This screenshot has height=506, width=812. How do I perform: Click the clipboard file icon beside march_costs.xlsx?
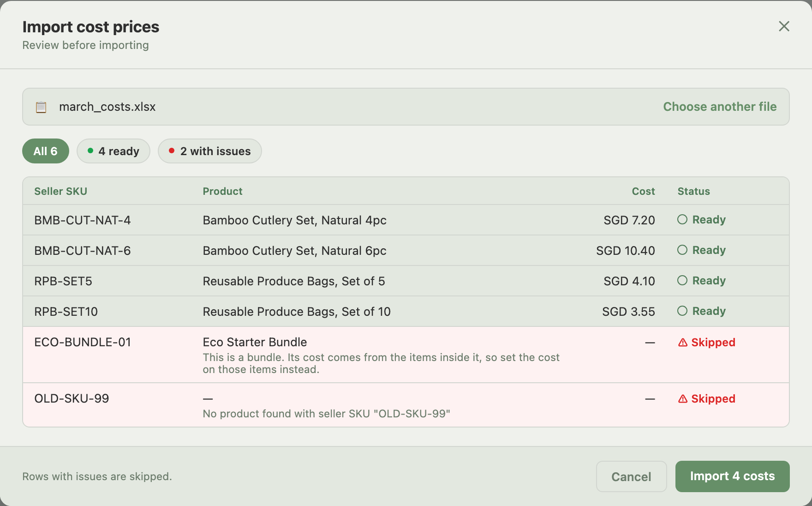(x=41, y=107)
